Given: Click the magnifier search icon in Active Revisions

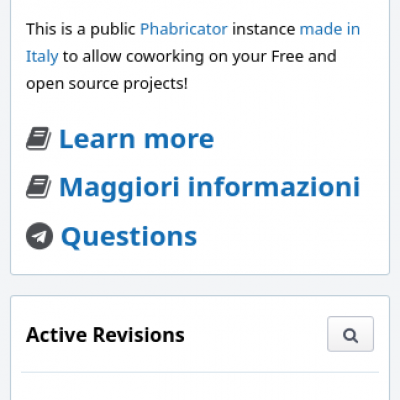Looking at the screenshot, I should [x=350, y=334].
